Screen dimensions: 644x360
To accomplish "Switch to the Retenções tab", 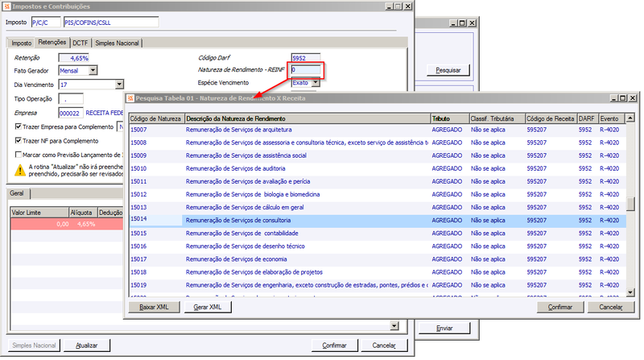I will [52, 42].
